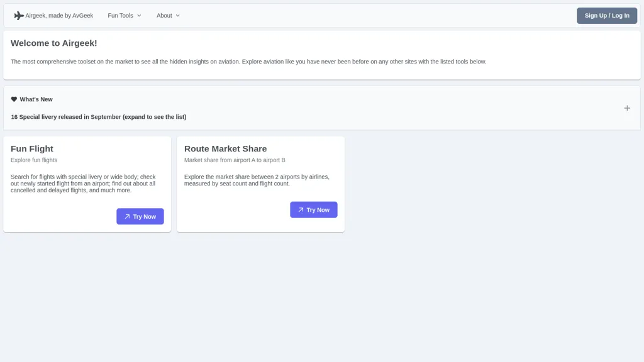Click the Try Now text for Route Market Share
644x362 pixels.
(318, 210)
